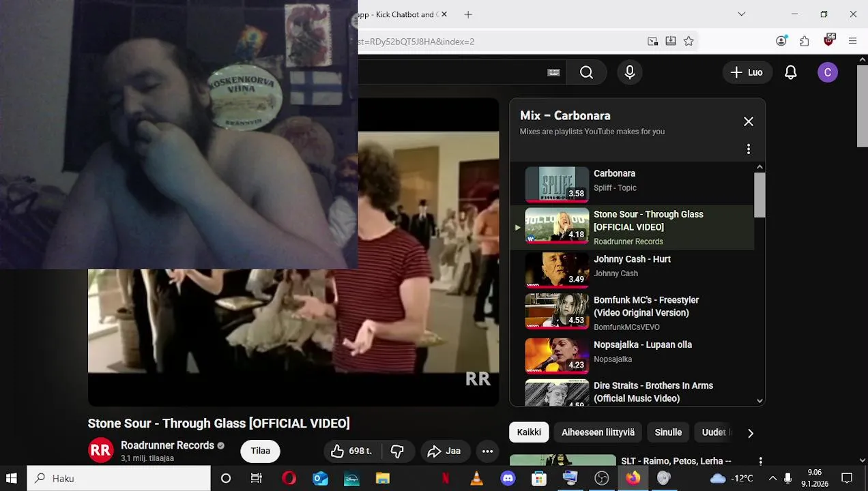This screenshot has width=868, height=491.
Task: Play 'Dire Straits - Brothers In Arms' entry
Action: (x=632, y=391)
